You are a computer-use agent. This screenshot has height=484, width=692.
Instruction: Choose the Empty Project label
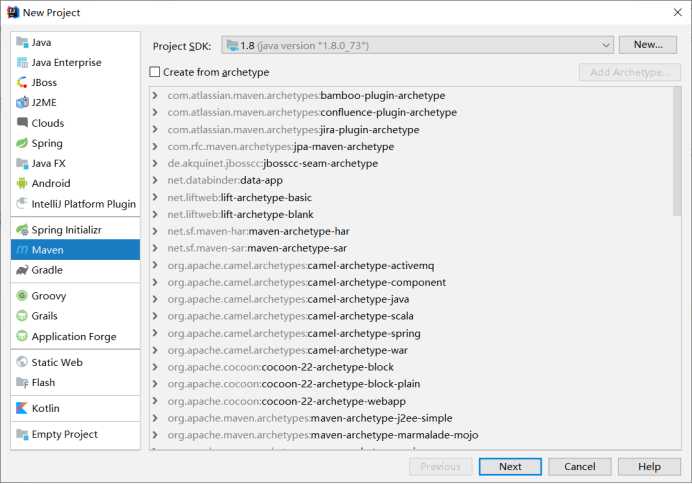point(64,434)
